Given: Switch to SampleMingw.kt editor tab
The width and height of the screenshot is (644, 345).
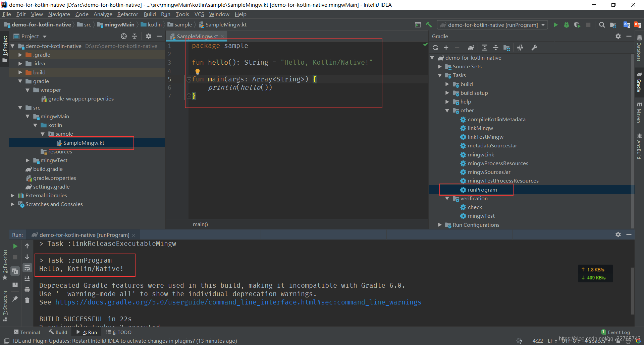Looking at the screenshot, I should pos(197,36).
